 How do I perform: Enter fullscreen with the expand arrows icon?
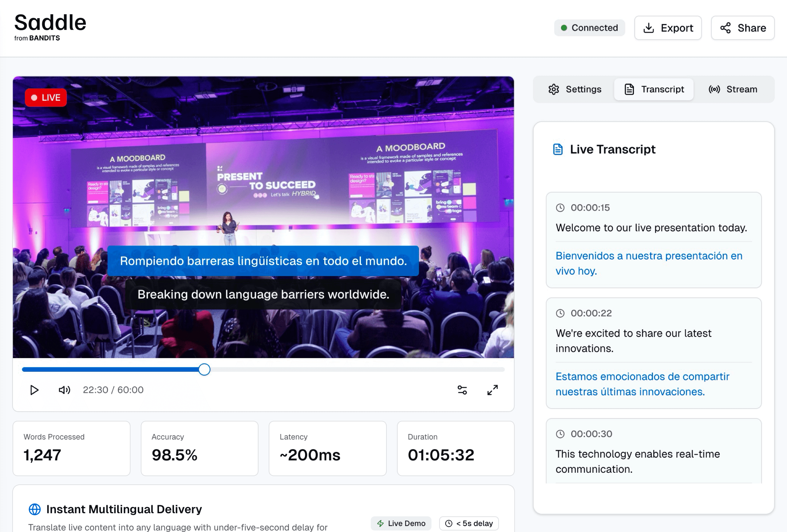coord(492,390)
